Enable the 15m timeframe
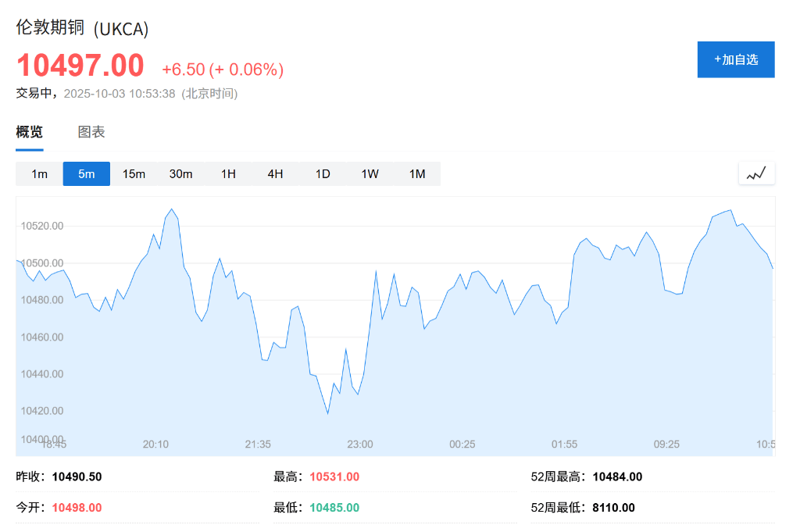 (134, 173)
